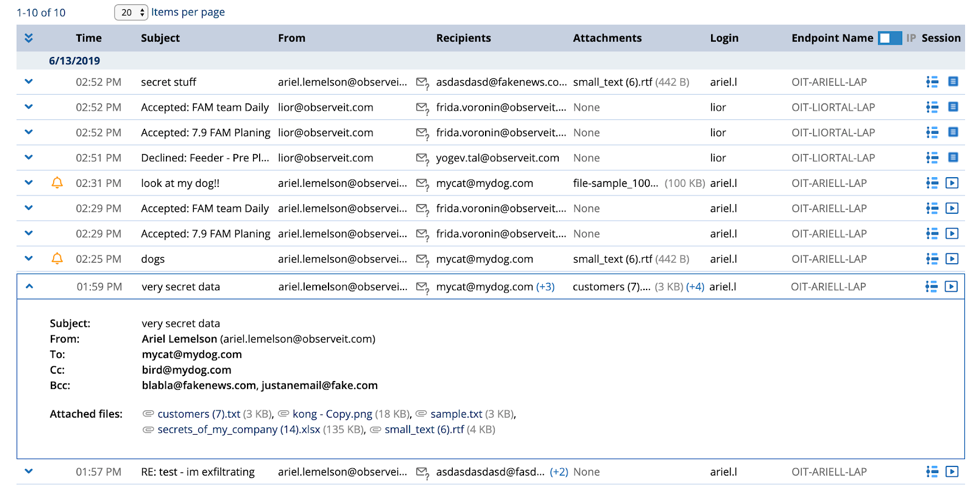Click alert bell icon on 'dogs' email row
The height and width of the screenshot is (487, 974).
click(57, 258)
